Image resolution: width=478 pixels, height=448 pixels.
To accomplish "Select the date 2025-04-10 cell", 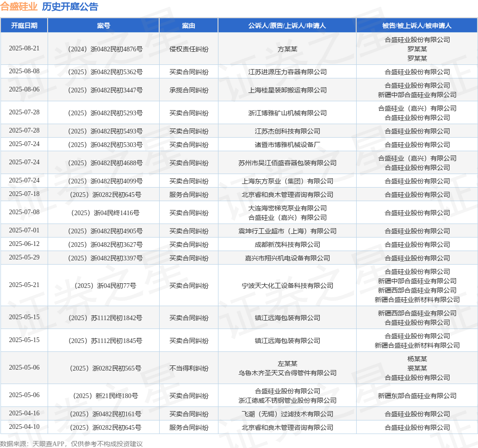I will click(x=24, y=427).
